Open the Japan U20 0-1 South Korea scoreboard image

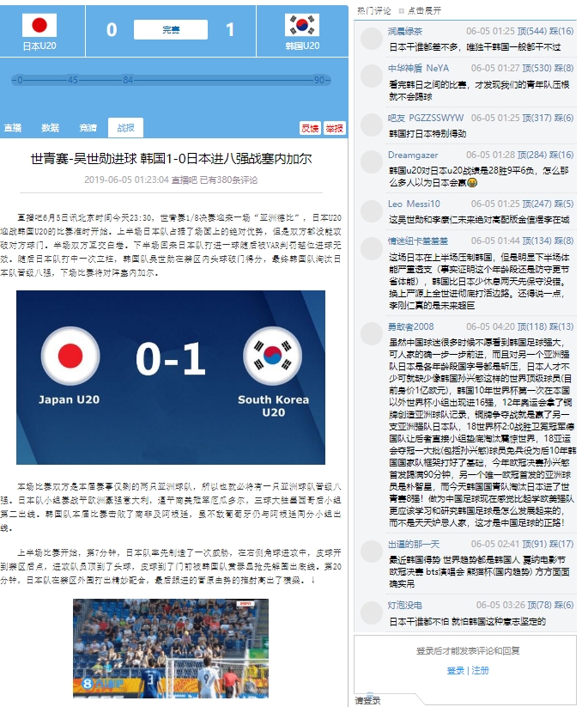tap(171, 377)
